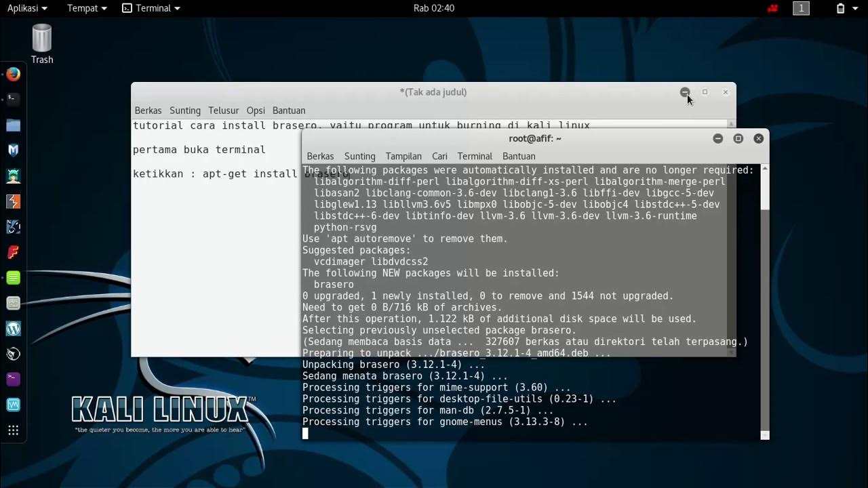This screenshot has width=868, height=488.
Task: Open Opsi menu in text editor
Action: pyautogui.click(x=256, y=110)
